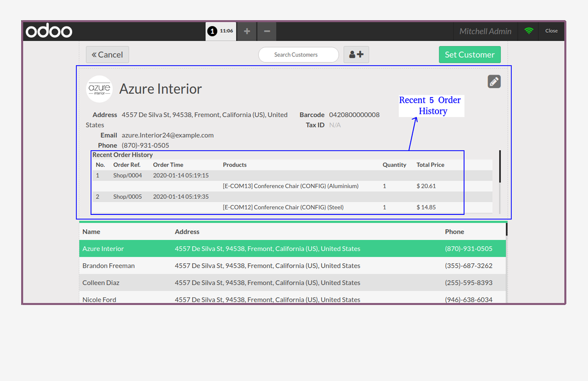Select order tab 1 at 11:06
This screenshot has width=588, height=381.
[221, 31]
